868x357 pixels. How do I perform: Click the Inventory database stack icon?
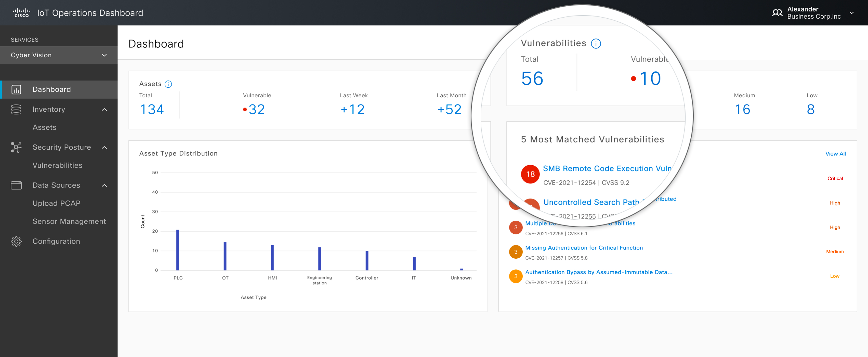pyautogui.click(x=16, y=110)
